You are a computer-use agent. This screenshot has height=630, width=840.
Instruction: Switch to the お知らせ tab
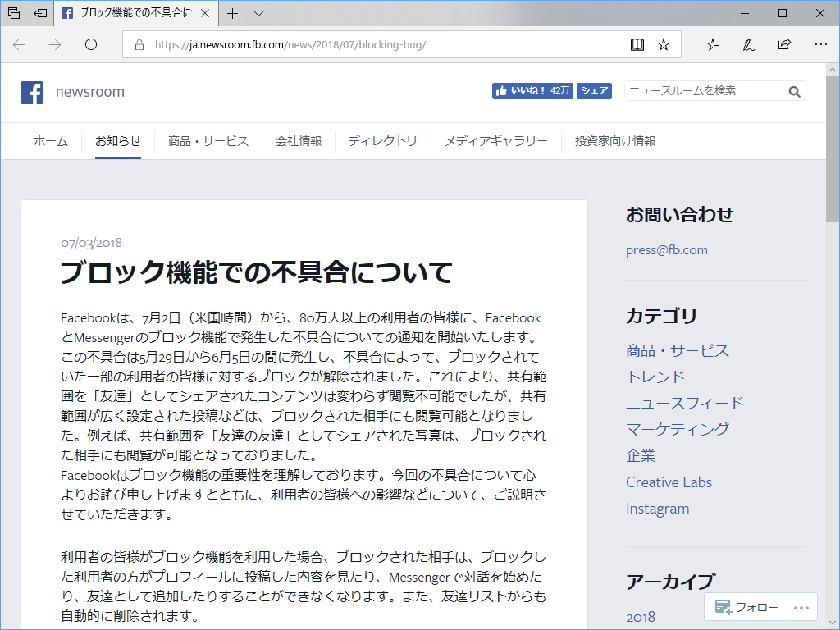[120, 141]
